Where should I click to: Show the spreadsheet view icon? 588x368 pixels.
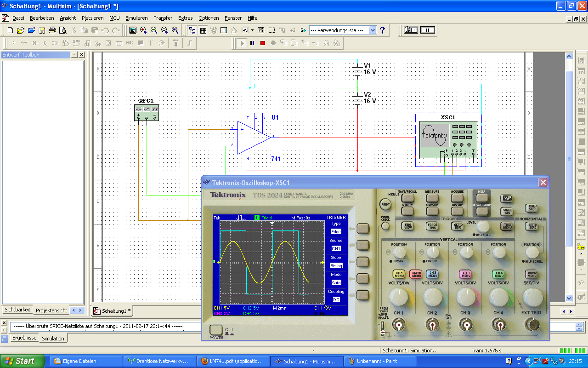point(203,30)
